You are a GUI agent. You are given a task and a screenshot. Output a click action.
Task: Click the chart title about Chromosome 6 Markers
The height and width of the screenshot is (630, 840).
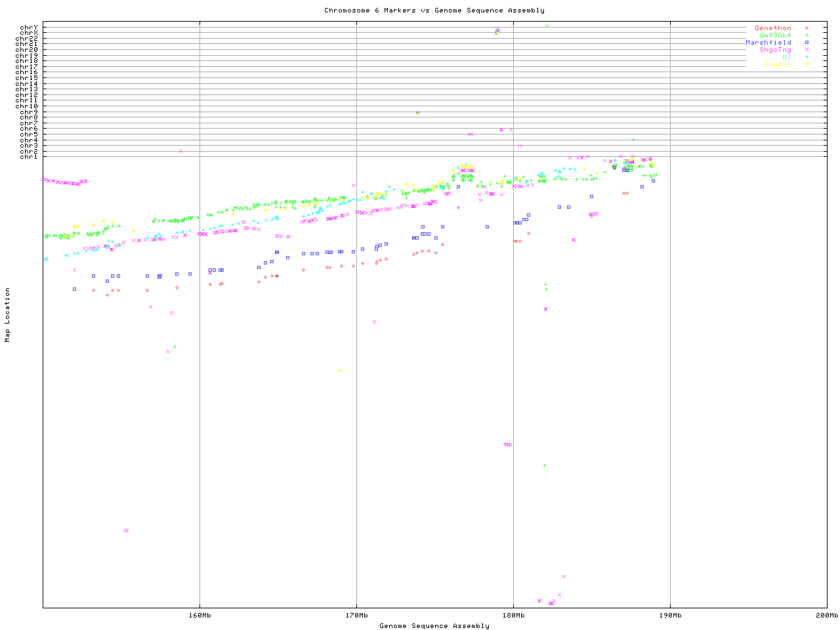click(x=434, y=10)
